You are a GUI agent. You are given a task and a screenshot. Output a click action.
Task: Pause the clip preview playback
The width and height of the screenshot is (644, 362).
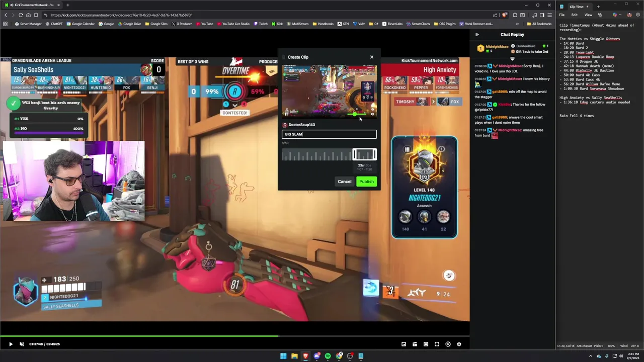(286, 114)
